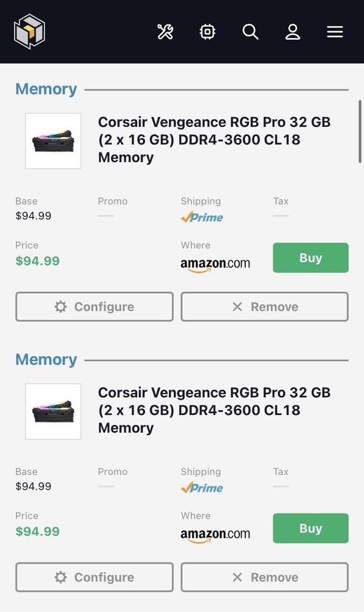This screenshot has height=612, width=364.
Task: Click Buy on the second Corsair memory
Action: point(310,528)
